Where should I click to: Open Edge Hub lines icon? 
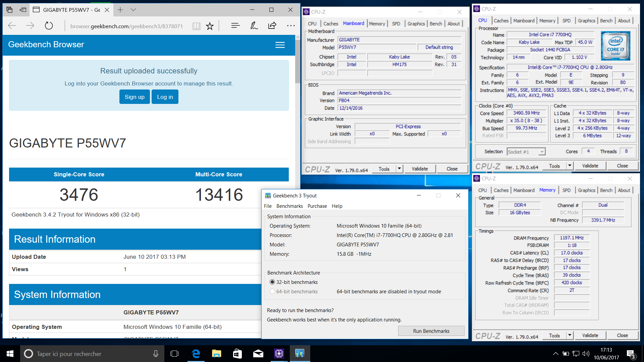235,25
